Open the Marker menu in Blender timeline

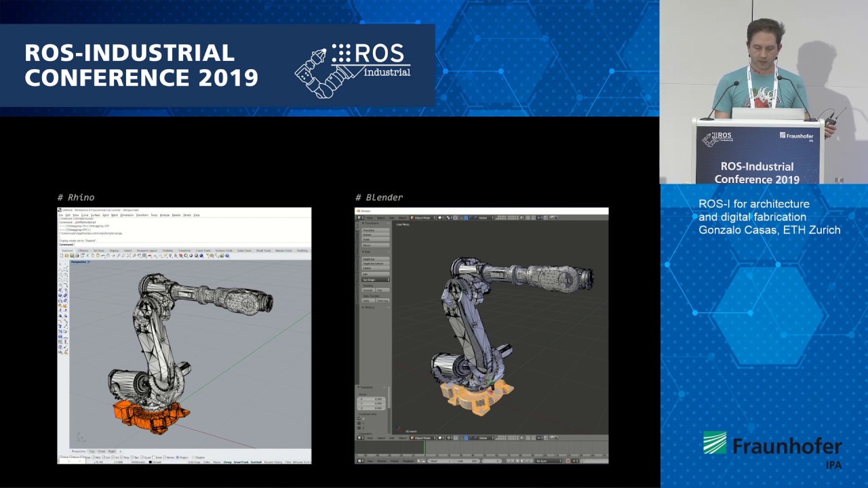point(382,461)
